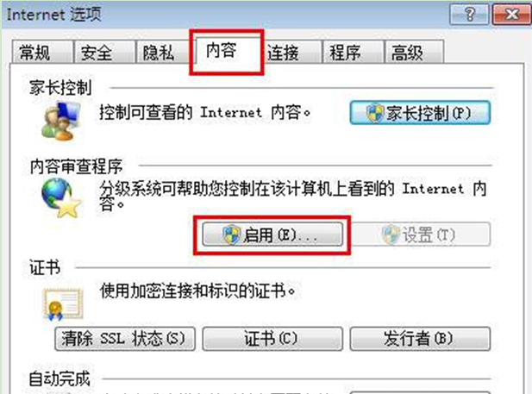
Task: Click the Parental Controls users-and-monitor icon
Action: (61, 121)
